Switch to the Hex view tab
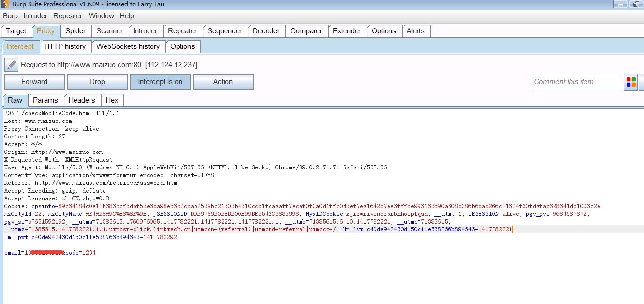 click(x=112, y=100)
